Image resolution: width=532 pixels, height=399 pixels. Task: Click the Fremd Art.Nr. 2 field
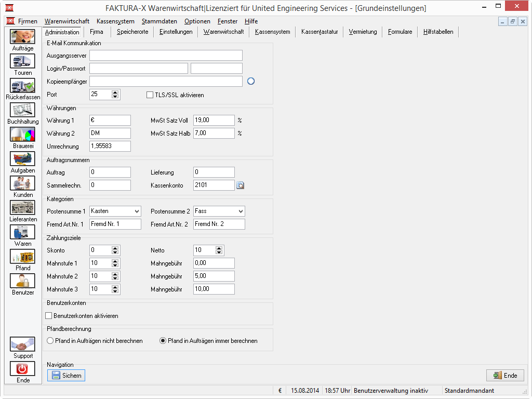click(219, 224)
